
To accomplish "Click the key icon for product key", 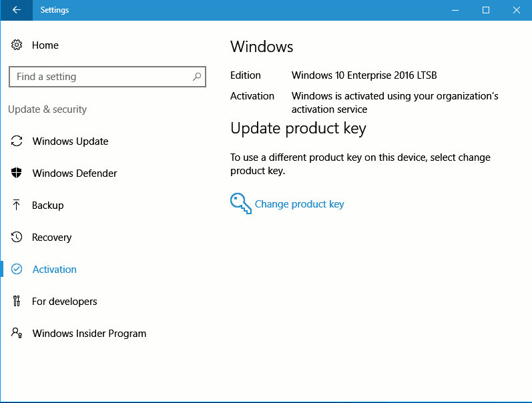I will coord(241,204).
